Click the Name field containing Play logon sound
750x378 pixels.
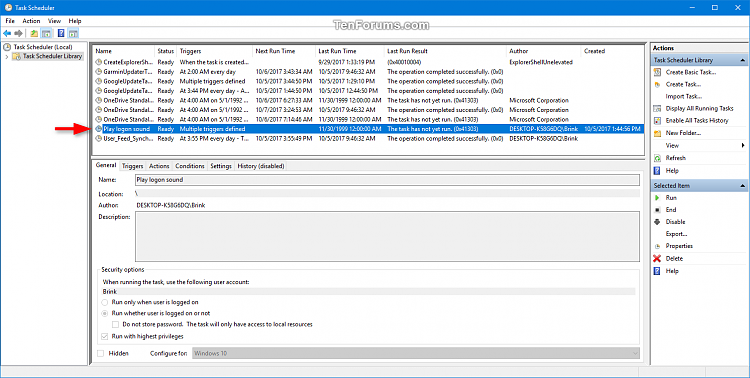387,180
